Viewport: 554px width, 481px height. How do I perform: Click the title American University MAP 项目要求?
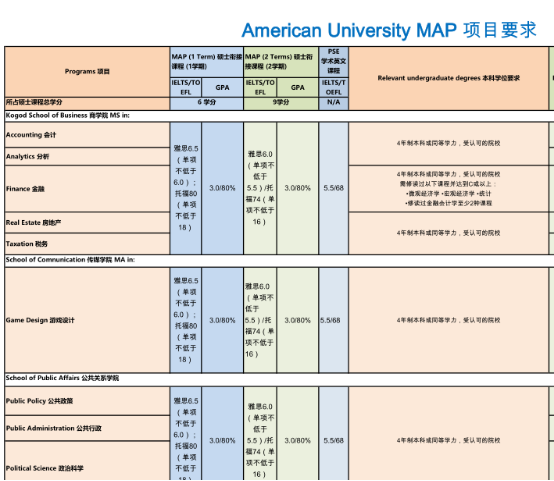point(389,30)
